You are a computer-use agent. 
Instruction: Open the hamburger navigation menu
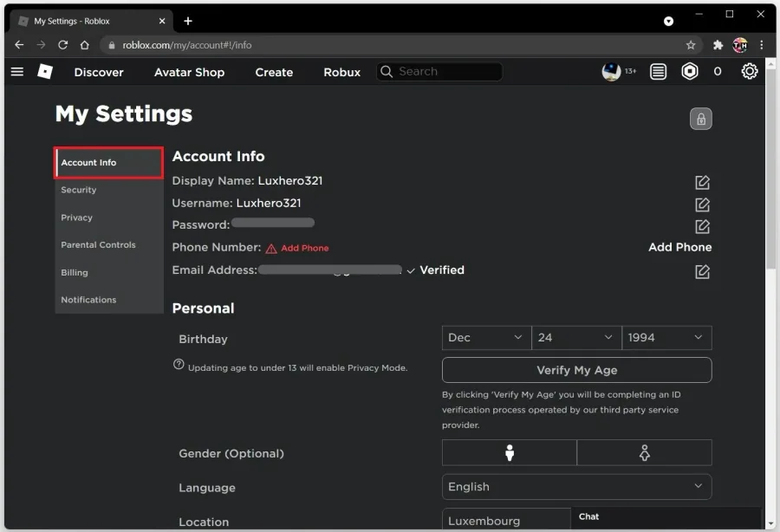(x=17, y=72)
